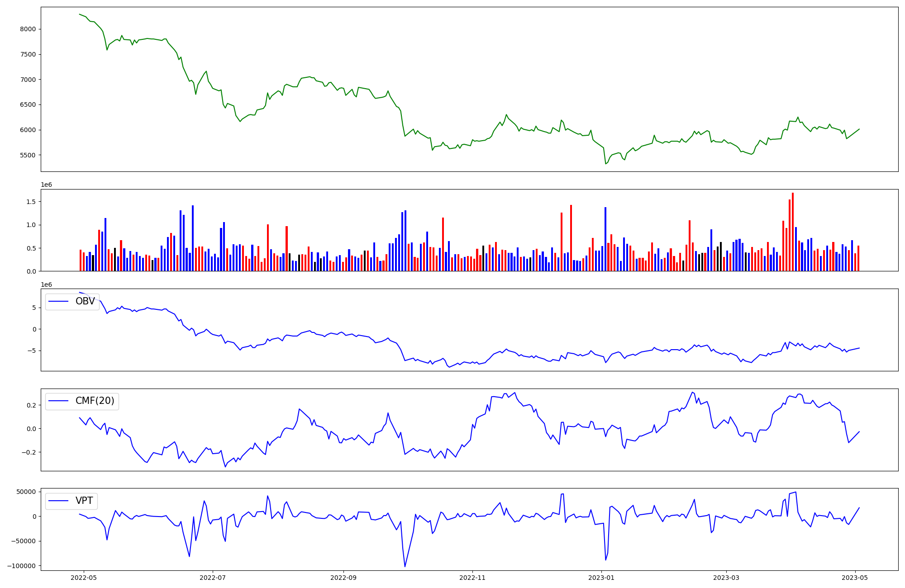This screenshot has width=905, height=588.
Task: Click the blue line sample in OBV legend
Action: [58, 301]
